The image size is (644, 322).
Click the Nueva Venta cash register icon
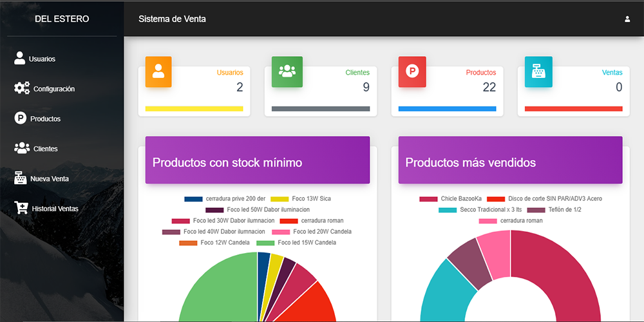[21, 178]
